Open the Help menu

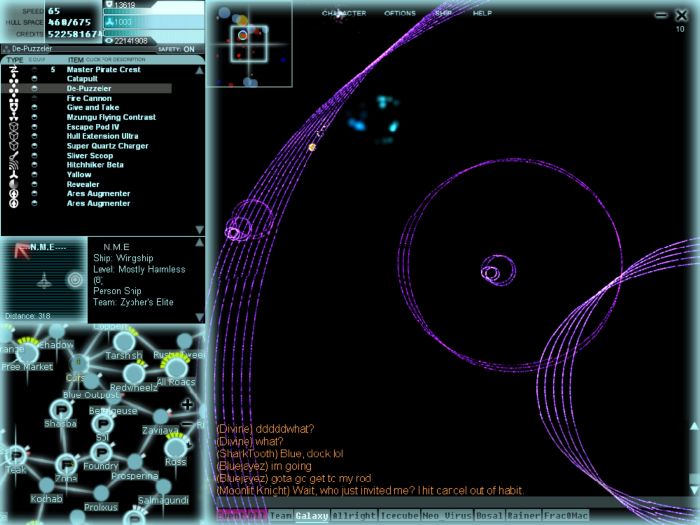[482, 14]
